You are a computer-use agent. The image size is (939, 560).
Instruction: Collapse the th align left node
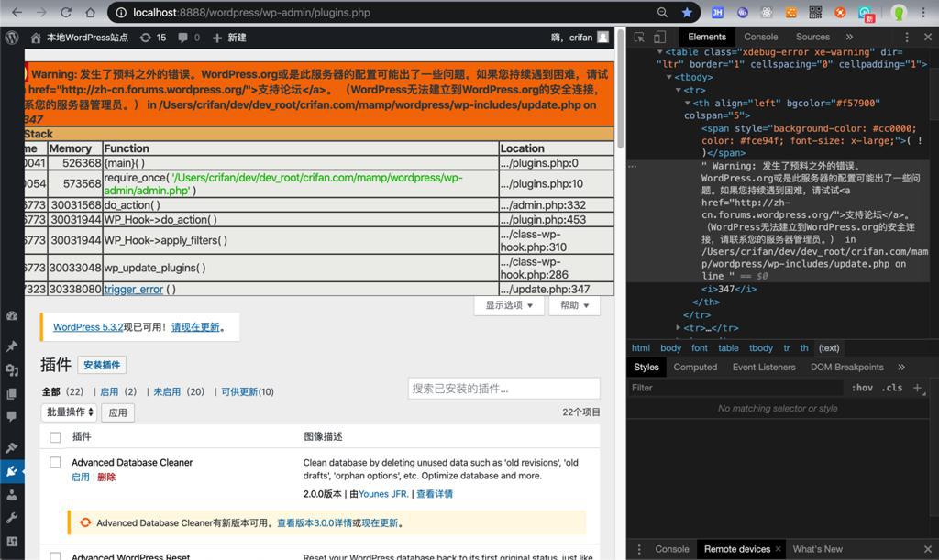click(x=688, y=103)
